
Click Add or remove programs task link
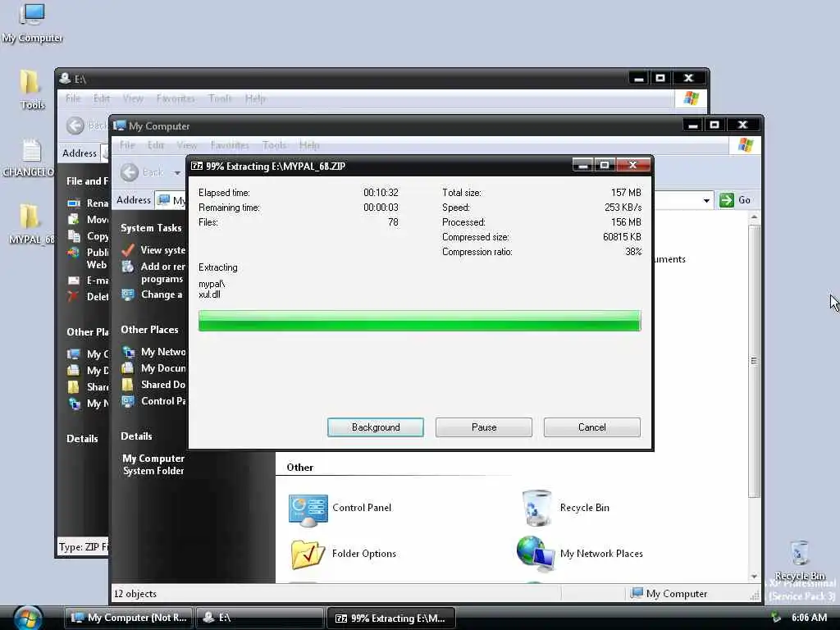[x=162, y=272]
